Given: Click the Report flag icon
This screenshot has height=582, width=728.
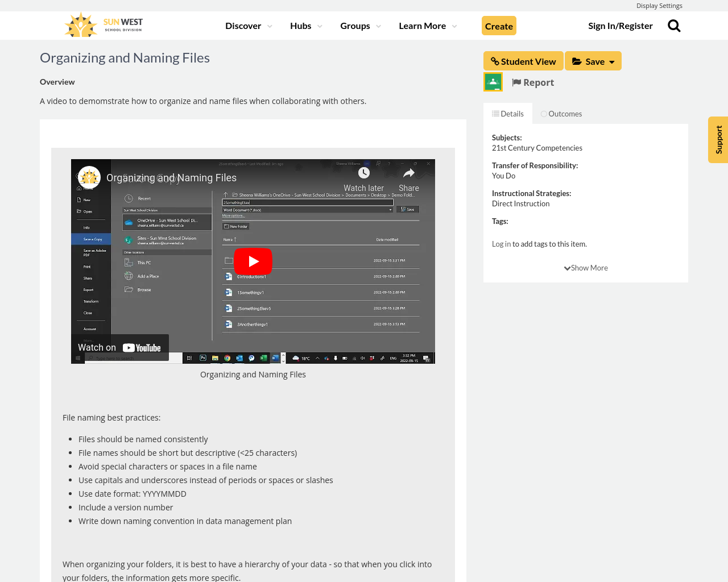Looking at the screenshot, I should pyautogui.click(x=516, y=82).
